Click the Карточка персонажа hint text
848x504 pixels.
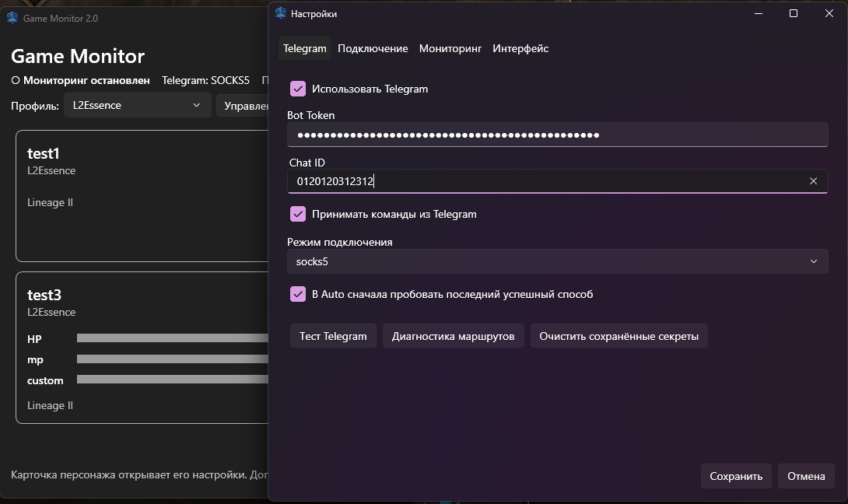[139, 474]
